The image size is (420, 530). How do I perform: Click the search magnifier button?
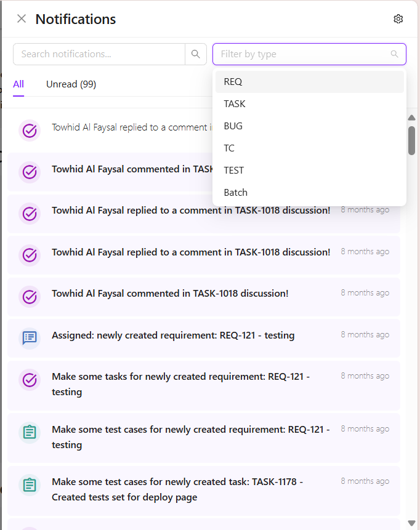195,54
